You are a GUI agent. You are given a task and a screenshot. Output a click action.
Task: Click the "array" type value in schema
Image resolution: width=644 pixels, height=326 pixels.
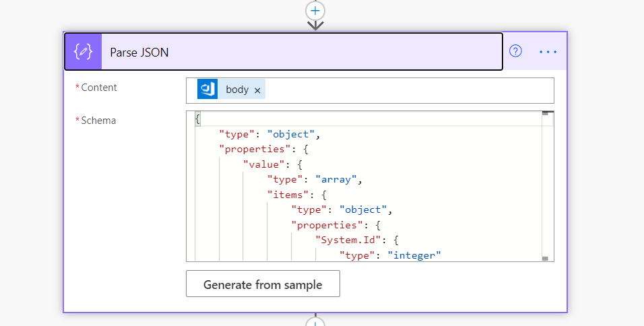coord(336,179)
